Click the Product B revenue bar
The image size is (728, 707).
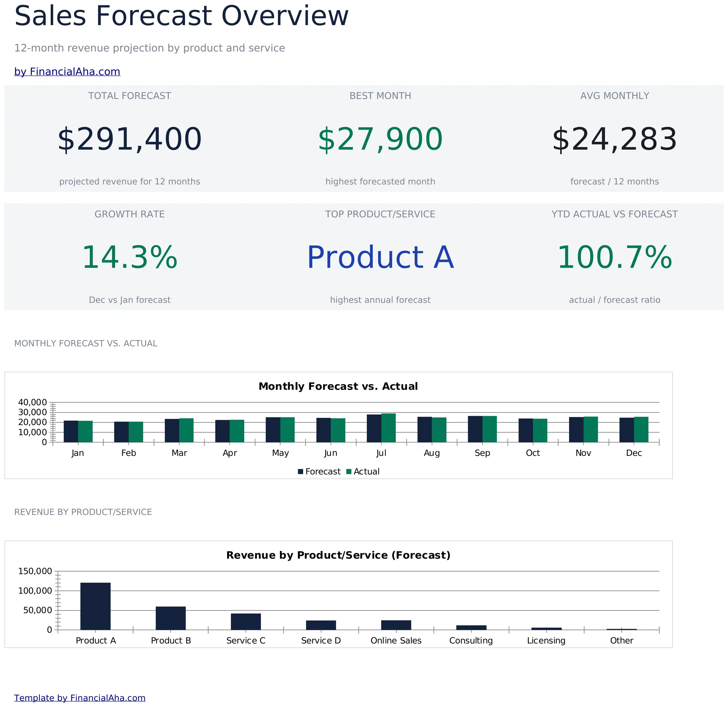point(170,618)
